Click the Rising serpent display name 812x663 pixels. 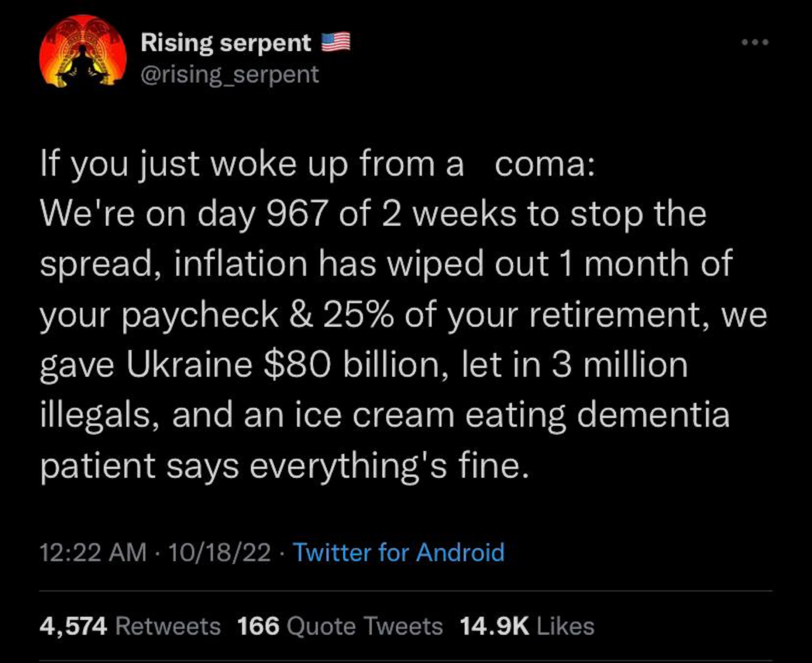click(x=226, y=43)
